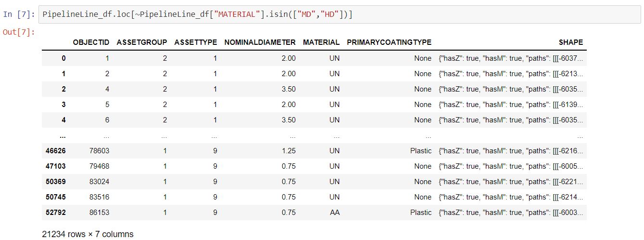Screen dimensions: 644x240
Task: Click the OBJECTID column header
Action: (91, 42)
